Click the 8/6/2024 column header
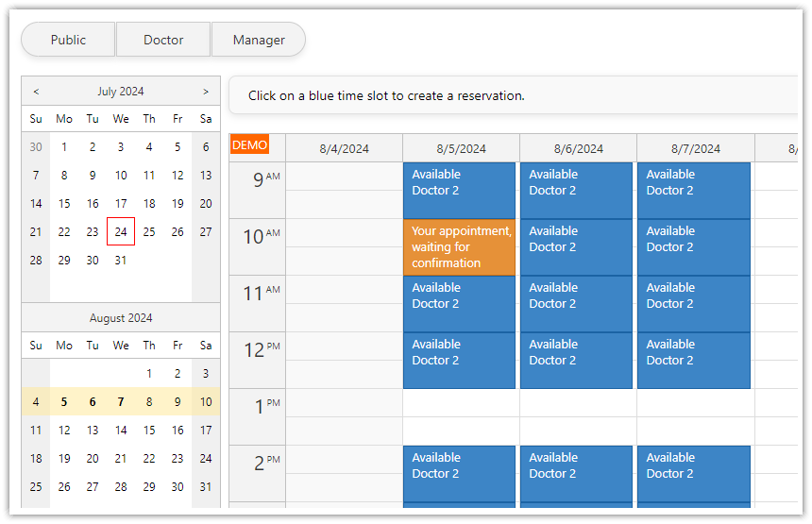This screenshot has width=812, height=524. pyautogui.click(x=579, y=148)
